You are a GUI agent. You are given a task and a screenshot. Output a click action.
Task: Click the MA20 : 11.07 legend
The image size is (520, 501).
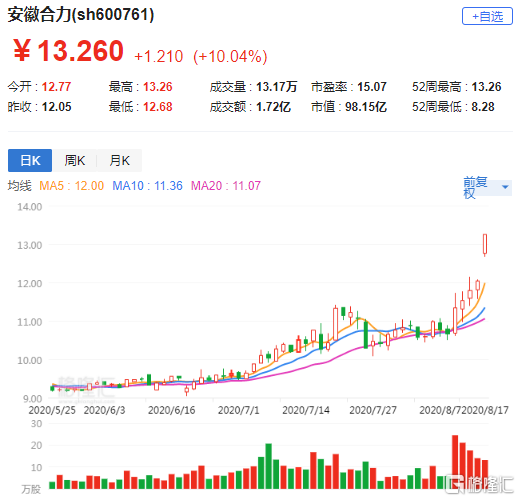click(x=226, y=186)
